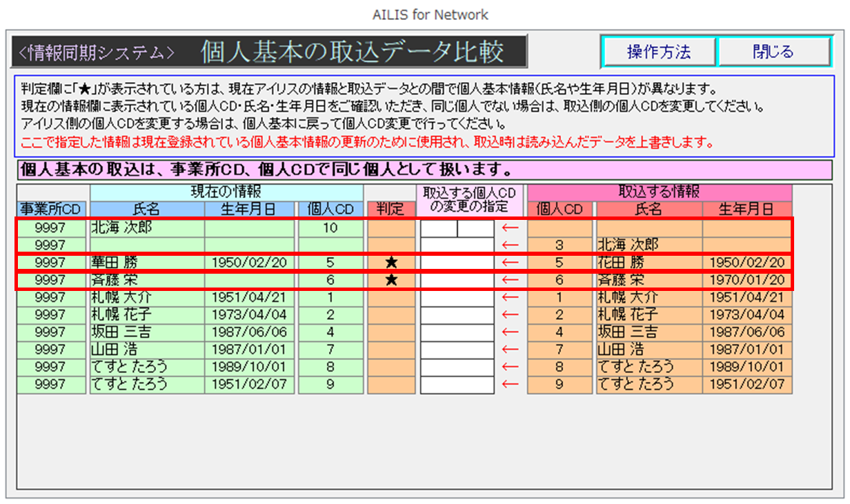Viewport: 850px width, 504px height.
Task: Click the red arrow in 札幌 大介 row
Action: click(x=510, y=298)
